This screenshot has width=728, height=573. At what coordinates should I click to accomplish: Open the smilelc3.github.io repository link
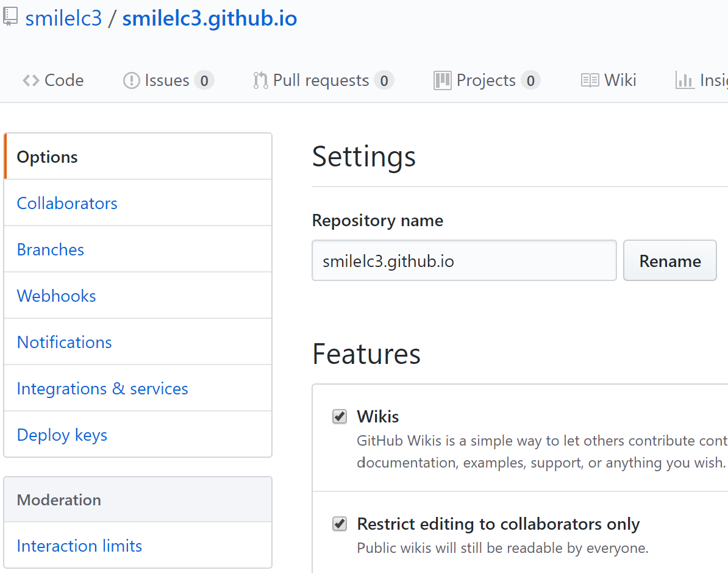[209, 18]
